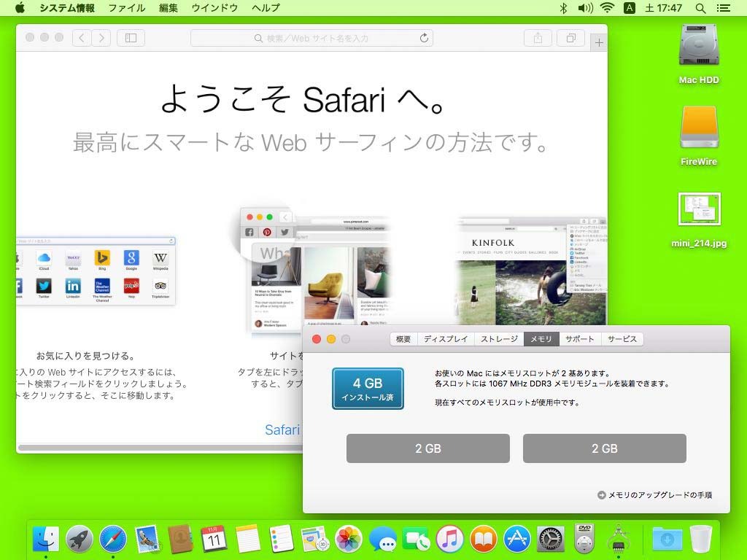
Task: Open iBooks icon in Dock
Action: pyautogui.click(x=484, y=539)
